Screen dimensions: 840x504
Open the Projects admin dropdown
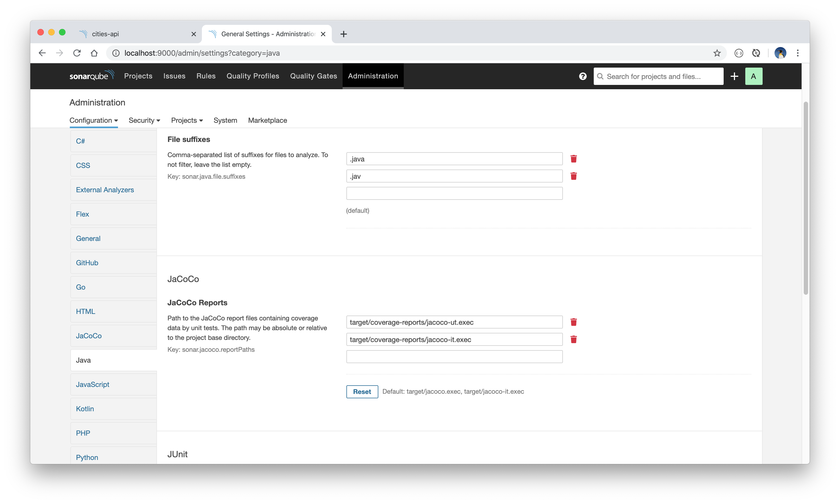(186, 121)
